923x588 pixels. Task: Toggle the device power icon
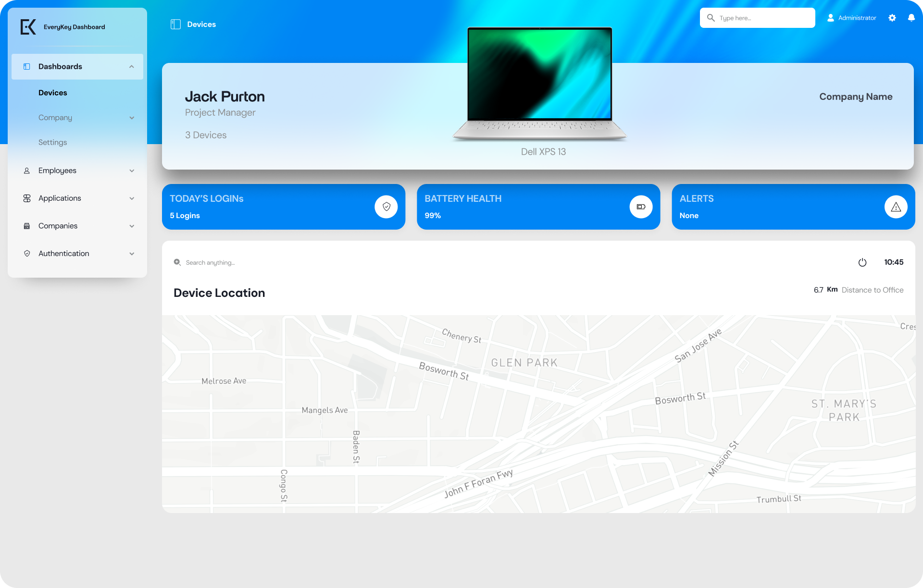point(862,262)
